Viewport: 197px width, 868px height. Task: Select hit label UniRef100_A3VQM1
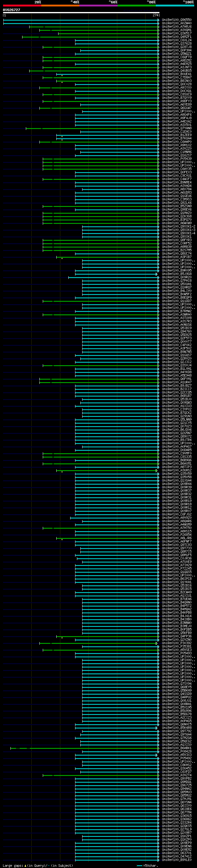coord(176,30)
